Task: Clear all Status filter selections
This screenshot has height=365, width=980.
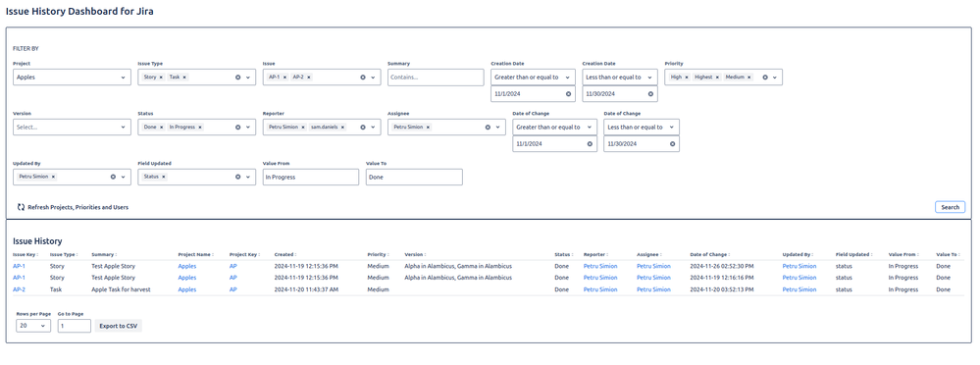Action: (237, 127)
